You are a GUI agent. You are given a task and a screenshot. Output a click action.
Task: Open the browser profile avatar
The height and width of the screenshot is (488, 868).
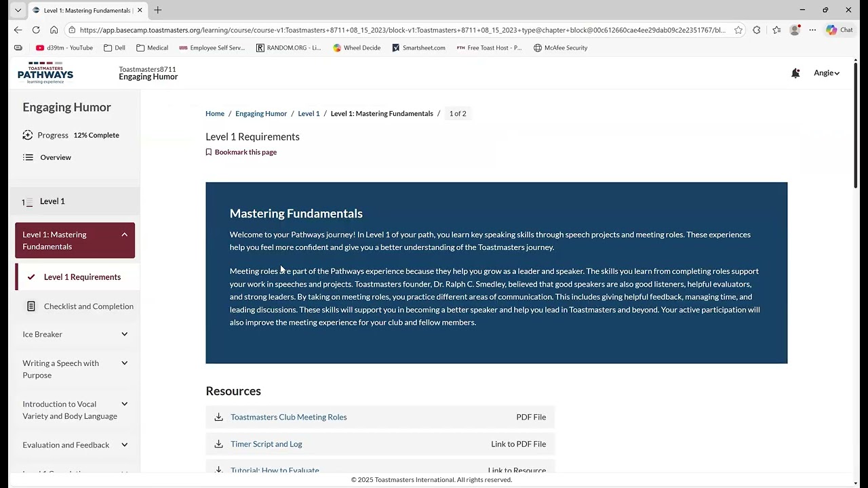pyautogui.click(x=795, y=30)
